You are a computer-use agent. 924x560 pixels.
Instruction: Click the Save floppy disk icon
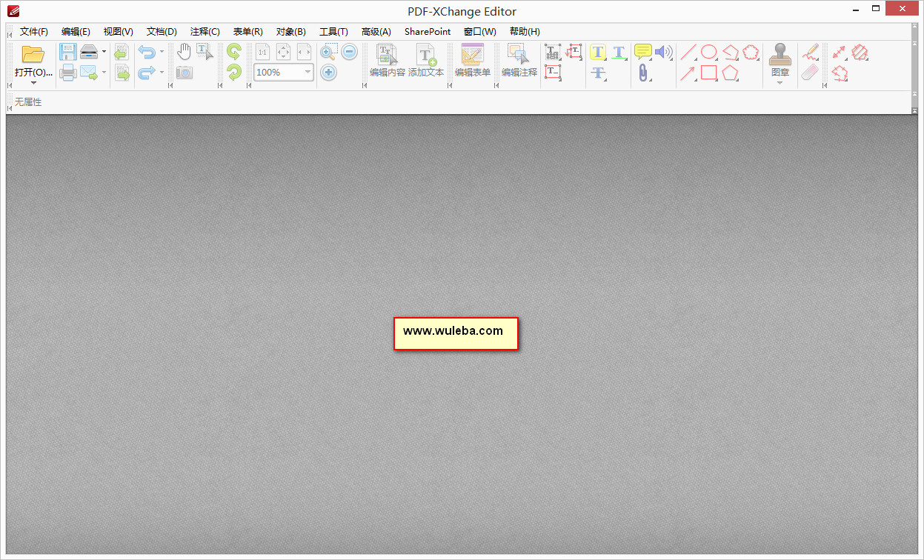[x=68, y=52]
